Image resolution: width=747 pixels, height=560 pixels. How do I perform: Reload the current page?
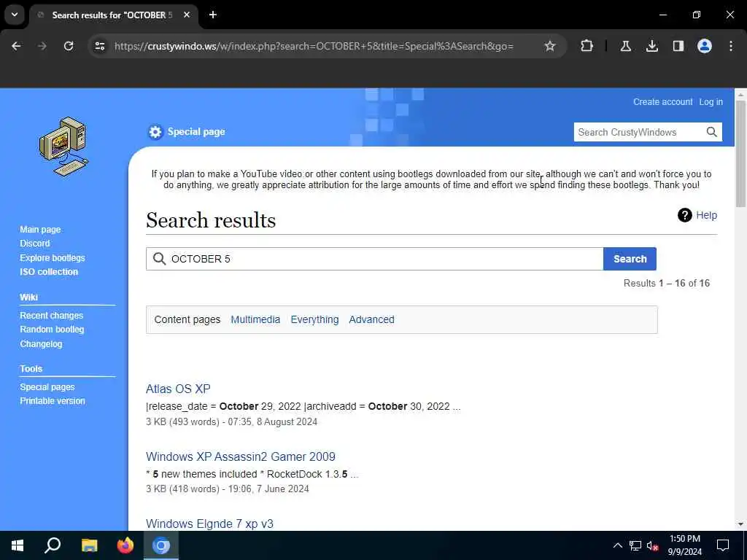click(x=69, y=46)
